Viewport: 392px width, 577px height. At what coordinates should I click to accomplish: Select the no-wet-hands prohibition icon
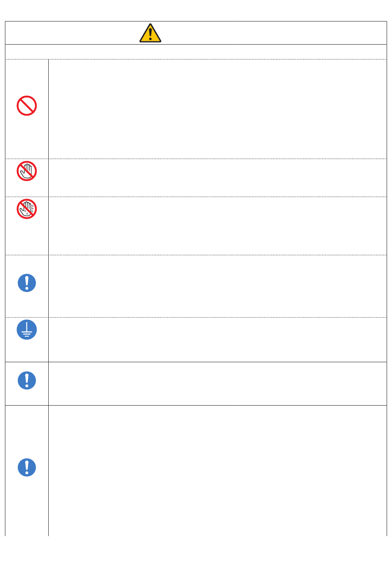point(27,209)
